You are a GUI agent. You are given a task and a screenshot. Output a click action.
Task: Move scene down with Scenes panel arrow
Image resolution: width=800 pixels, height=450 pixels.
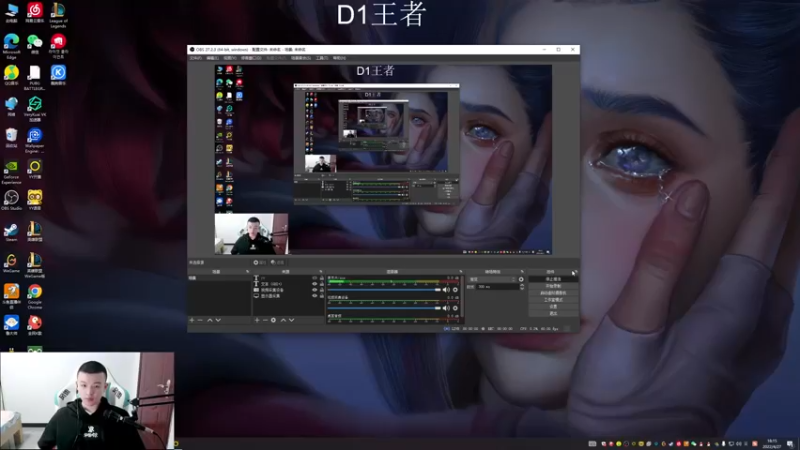(218, 320)
